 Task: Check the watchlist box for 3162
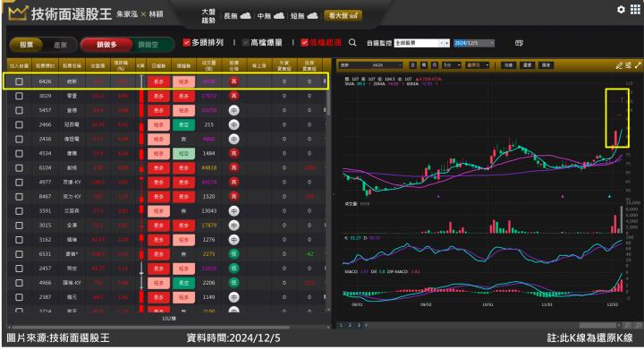click(19, 240)
